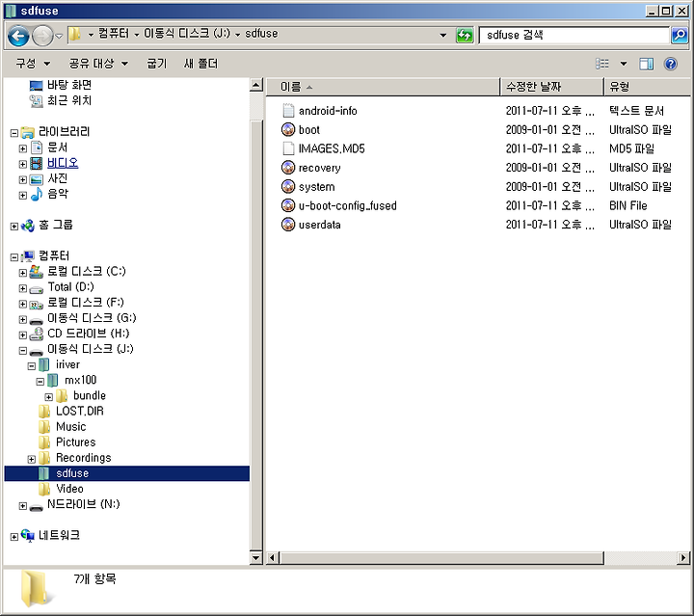The height and width of the screenshot is (616, 694).
Task: Click the 네트워크 network icon
Action: [x=27, y=535]
